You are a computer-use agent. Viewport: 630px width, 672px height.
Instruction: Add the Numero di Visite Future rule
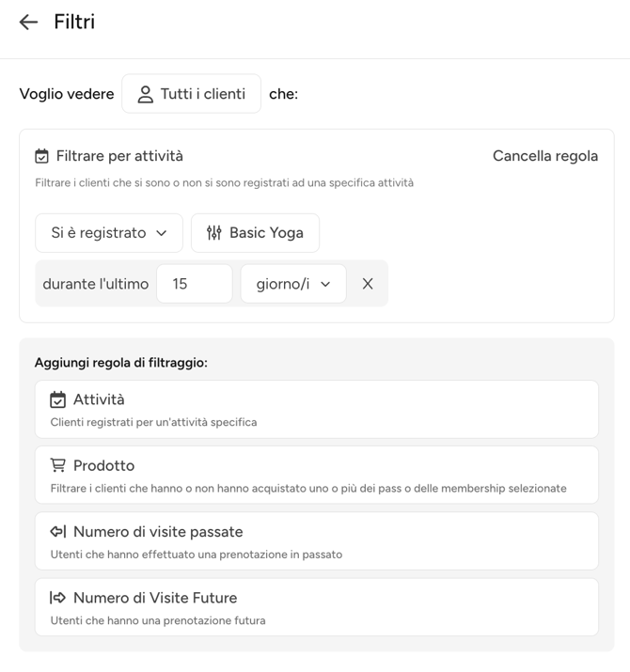click(316, 607)
